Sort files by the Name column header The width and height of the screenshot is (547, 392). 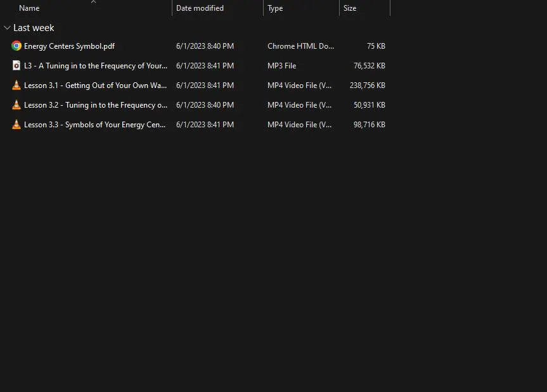pos(29,8)
